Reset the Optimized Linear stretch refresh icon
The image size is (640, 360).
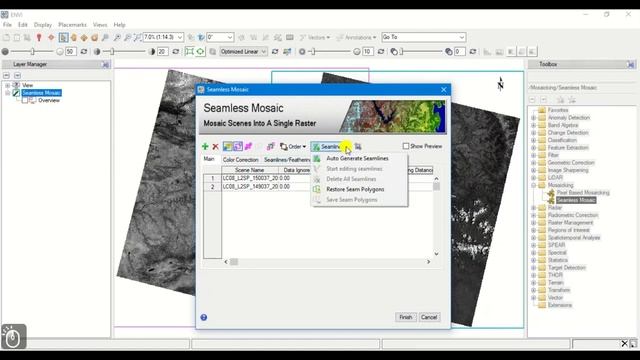(275, 52)
